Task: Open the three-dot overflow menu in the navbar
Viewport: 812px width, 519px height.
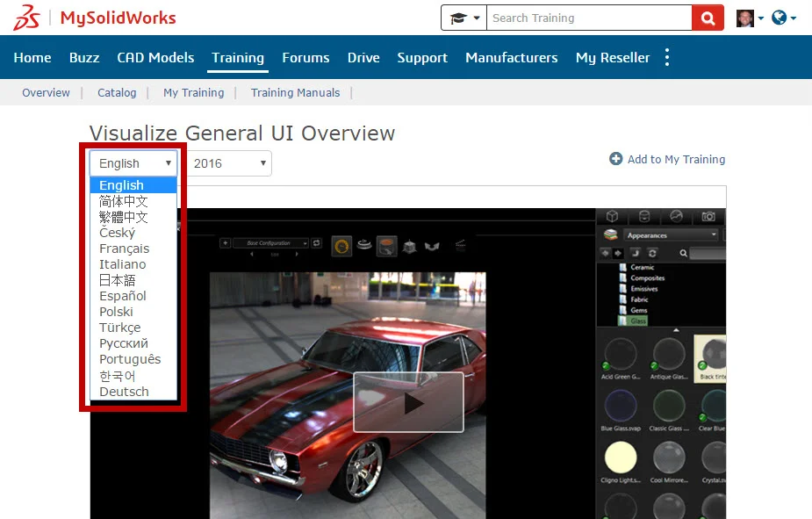Action: tap(667, 56)
